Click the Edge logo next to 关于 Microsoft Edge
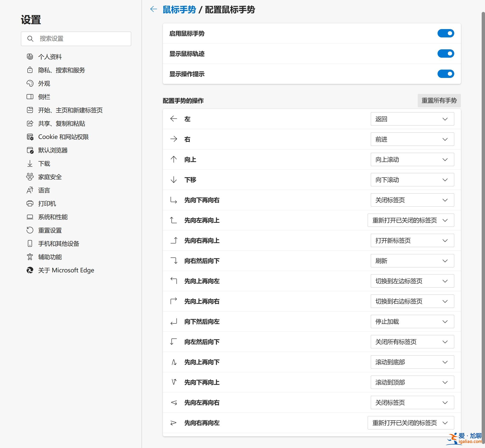The image size is (485, 448). click(x=30, y=270)
